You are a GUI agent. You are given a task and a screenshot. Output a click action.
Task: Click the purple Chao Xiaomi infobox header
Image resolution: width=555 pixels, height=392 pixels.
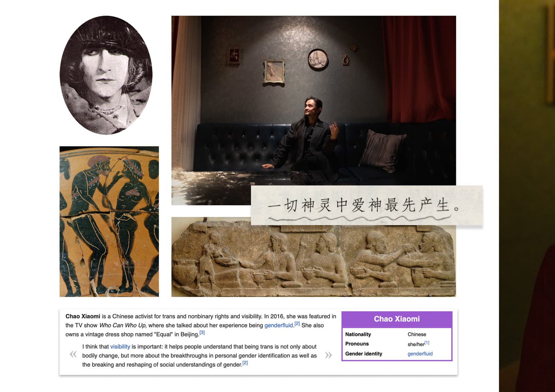click(x=397, y=319)
